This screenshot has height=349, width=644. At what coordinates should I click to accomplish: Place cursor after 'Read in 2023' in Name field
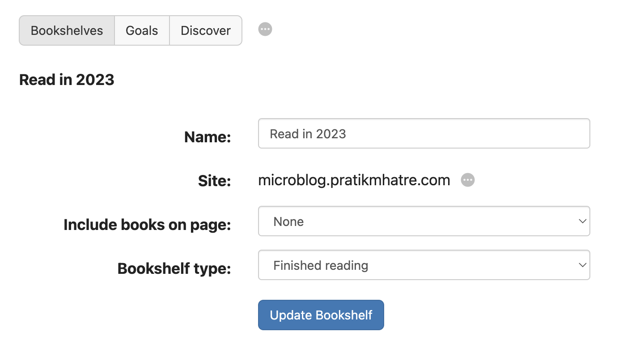347,134
